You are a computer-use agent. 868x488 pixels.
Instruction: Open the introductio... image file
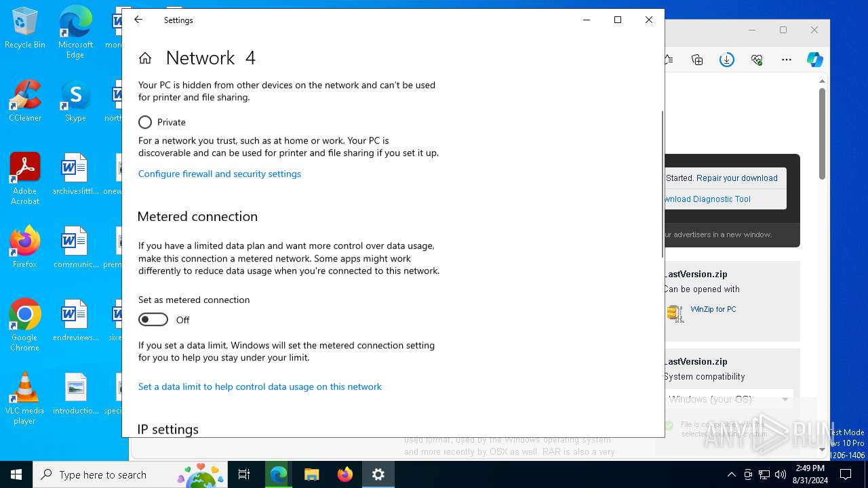pos(75,394)
